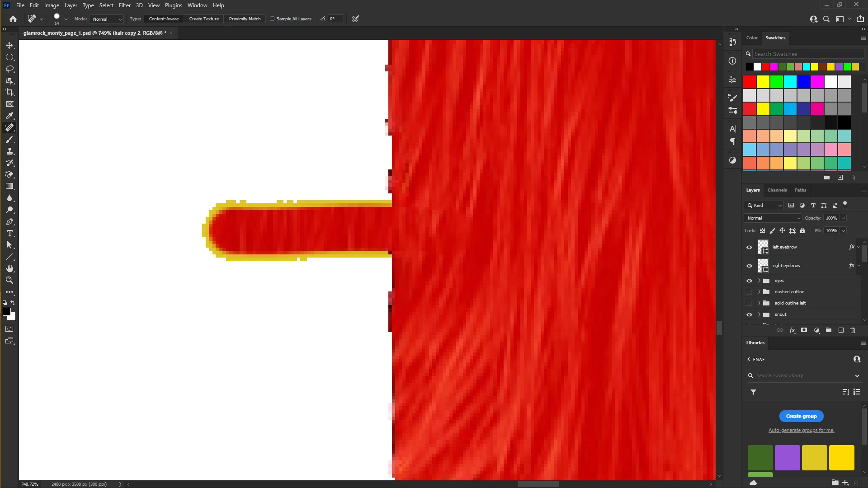
Task: Switch to the Channels tab
Action: pos(777,190)
